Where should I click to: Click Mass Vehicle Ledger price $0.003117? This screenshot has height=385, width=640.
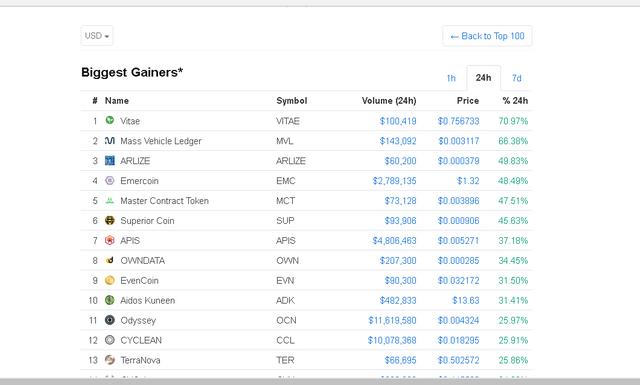click(x=458, y=141)
